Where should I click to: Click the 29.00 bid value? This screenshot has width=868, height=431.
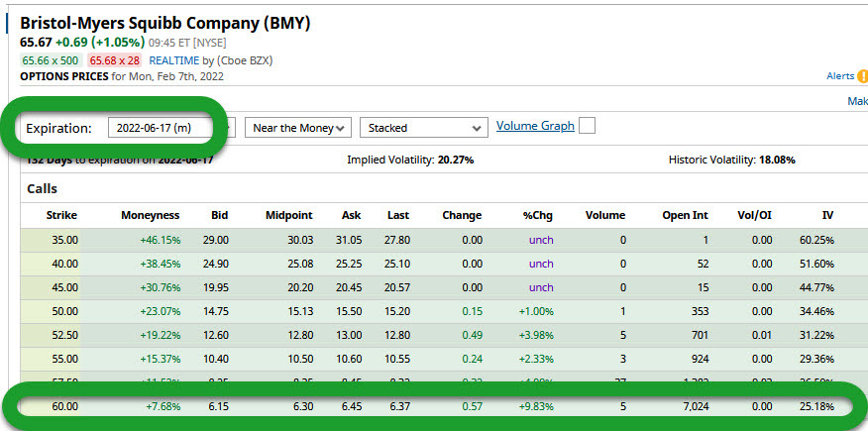click(216, 240)
